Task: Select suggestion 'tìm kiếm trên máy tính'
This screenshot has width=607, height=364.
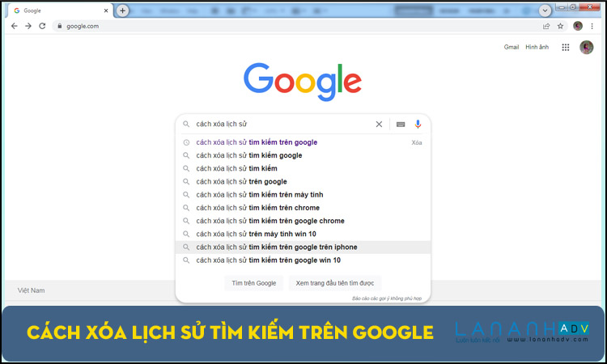Action: [x=303, y=195]
